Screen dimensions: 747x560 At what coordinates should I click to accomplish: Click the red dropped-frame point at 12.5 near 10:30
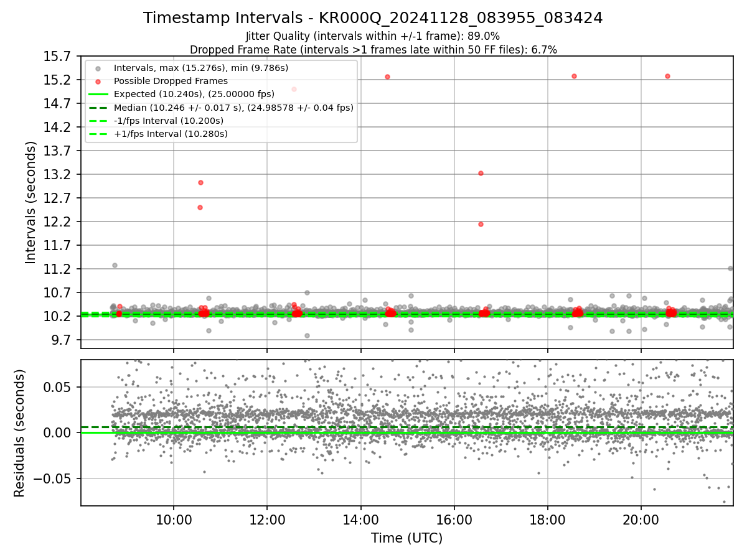click(200, 207)
